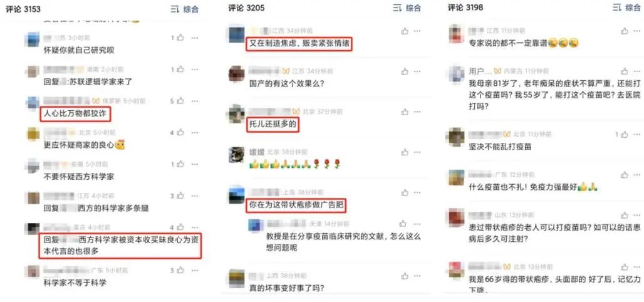Screen dimensions: 644x302
Task: Select the 评论 3198 heading
Action: (465, 8)
